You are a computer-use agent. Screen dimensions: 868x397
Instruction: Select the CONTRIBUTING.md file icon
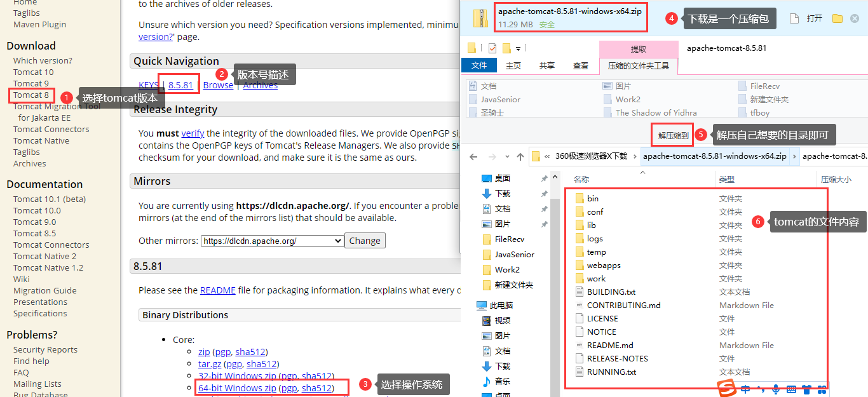tap(580, 305)
